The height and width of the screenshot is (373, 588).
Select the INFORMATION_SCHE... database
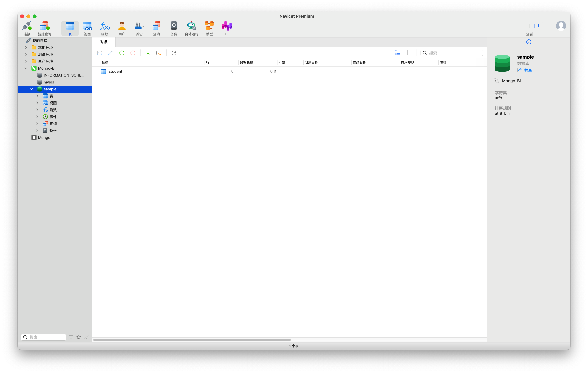coord(55,75)
